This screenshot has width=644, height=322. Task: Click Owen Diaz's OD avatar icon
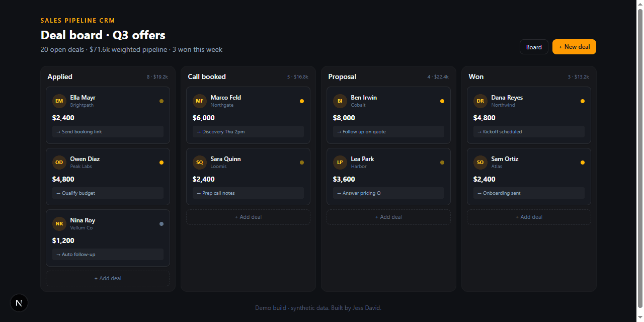(x=59, y=163)
